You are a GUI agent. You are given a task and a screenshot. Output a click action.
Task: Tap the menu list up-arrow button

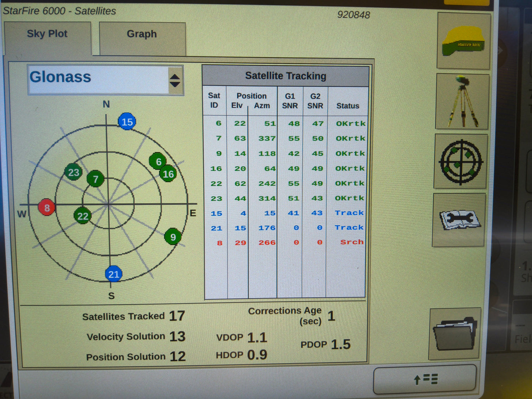(425, 379)
